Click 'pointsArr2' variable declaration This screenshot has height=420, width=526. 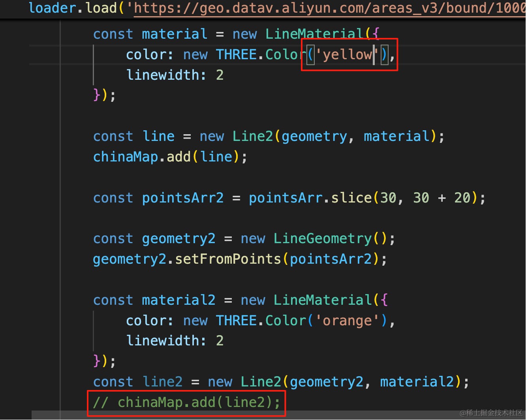(183, 198)
